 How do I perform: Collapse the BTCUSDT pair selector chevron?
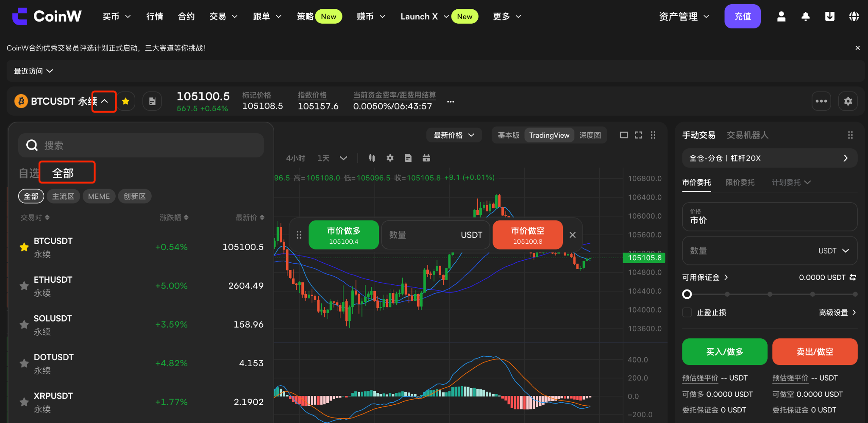click(x=104, y=101)
